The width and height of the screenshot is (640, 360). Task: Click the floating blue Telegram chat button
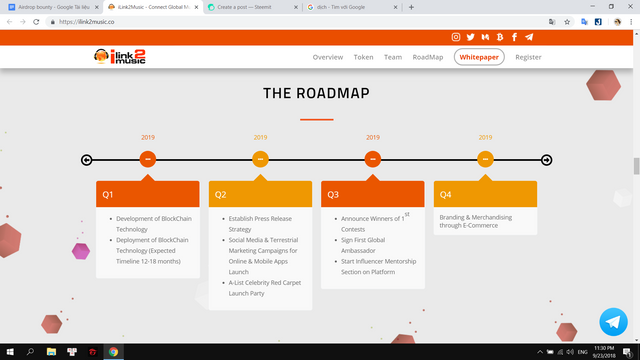613,322
